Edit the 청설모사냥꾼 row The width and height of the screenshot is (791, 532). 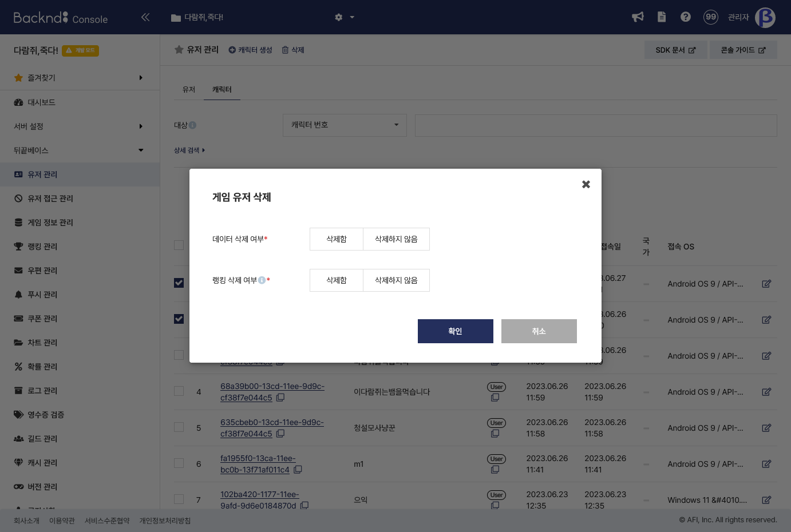coord(766,428)
